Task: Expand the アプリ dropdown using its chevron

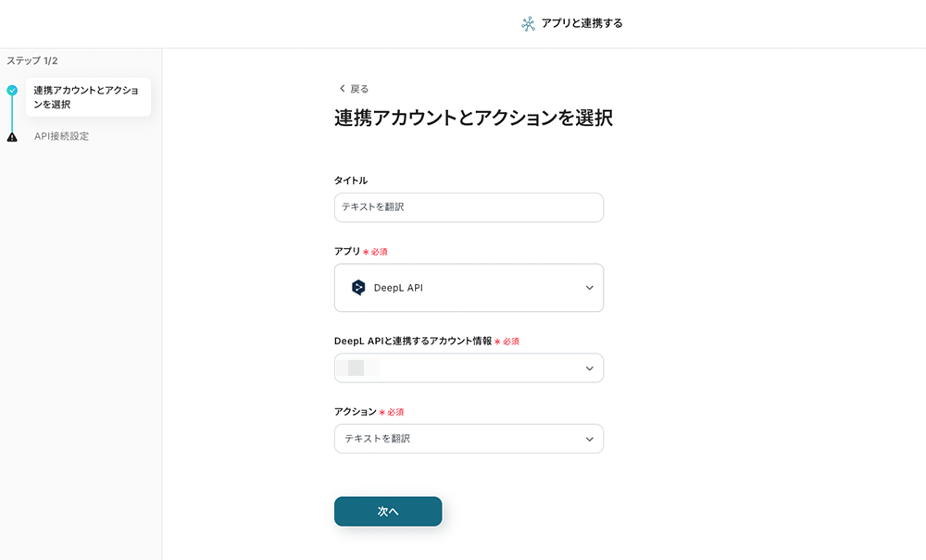Action: point(589,288)
